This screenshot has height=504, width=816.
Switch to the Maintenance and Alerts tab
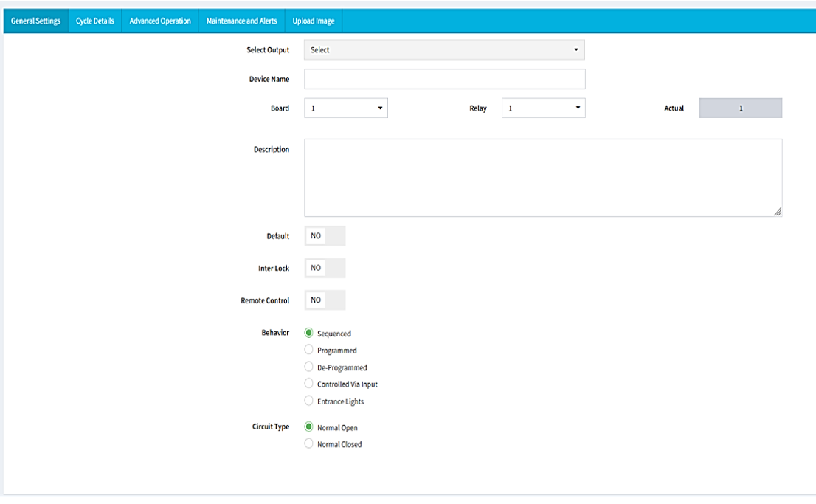point(241,21)
